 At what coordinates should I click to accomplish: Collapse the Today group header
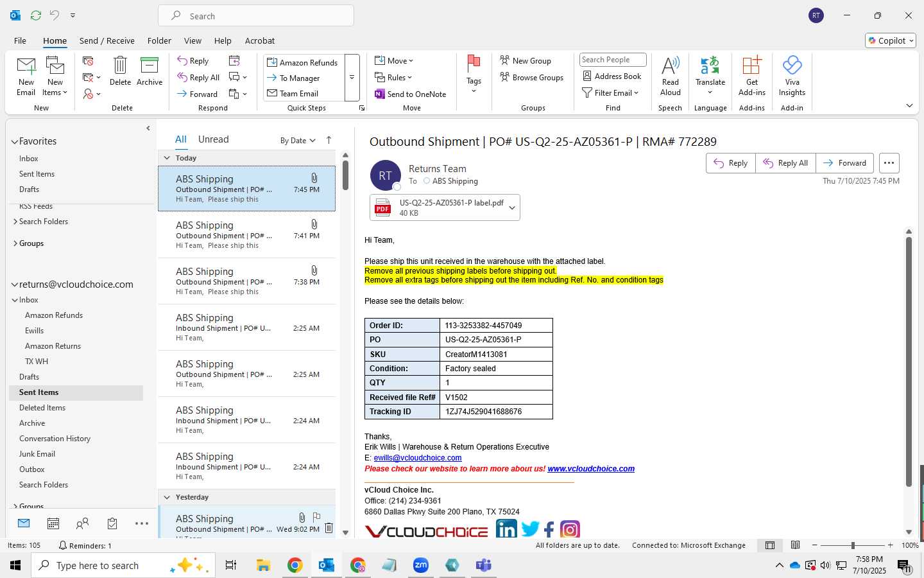pyautogui.click(x=167, y=158)
